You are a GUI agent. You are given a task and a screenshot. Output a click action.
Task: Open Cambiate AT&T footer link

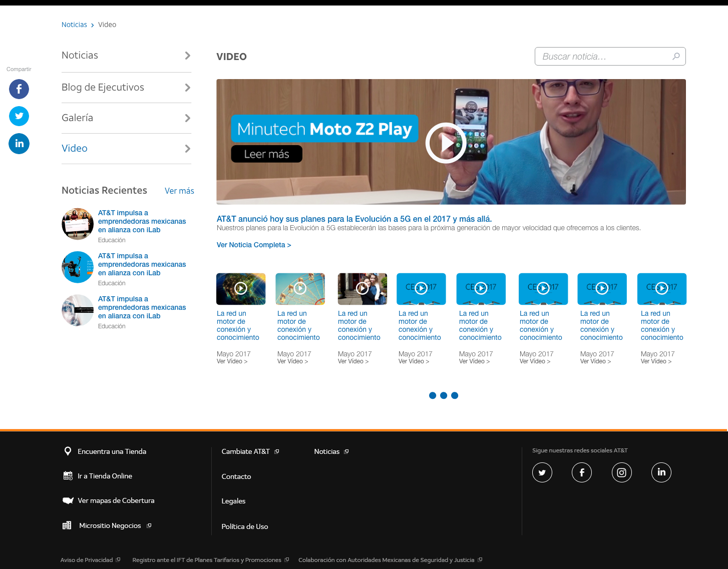tap(246, 451)
